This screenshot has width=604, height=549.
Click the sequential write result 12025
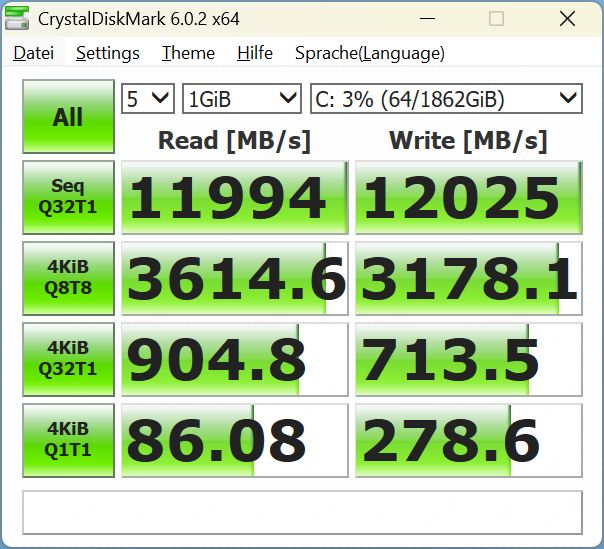coord(468,198)
